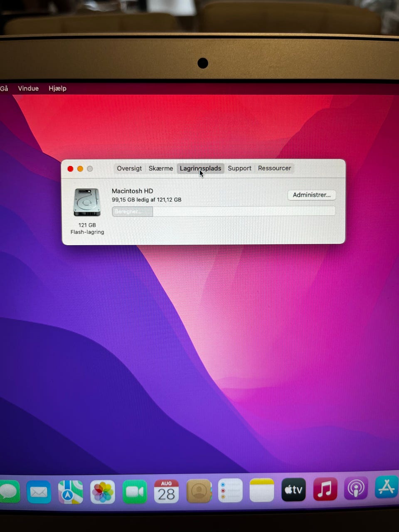Launch the Apple TV app
Image resolution: width=399 pixels, height=532 pixels.
(x=293, y=490)
